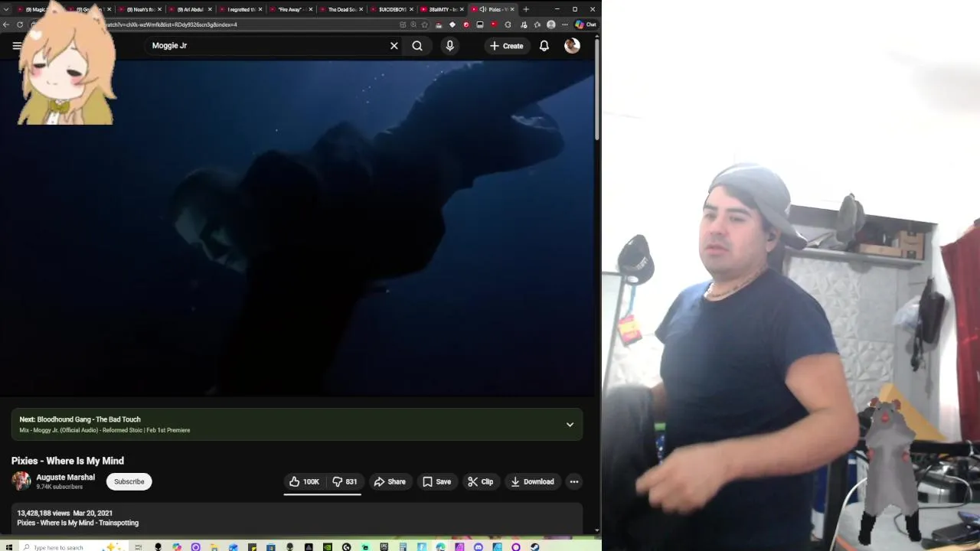
Task: Switch to the $UICIDEBOY$ tab
Action: tap(391, 9)
